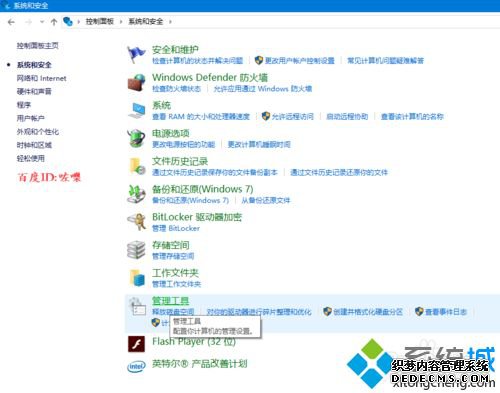The height and width of the screenshot is (393, 500).
Task: Open the System computer icon
Action: (137, 110)
